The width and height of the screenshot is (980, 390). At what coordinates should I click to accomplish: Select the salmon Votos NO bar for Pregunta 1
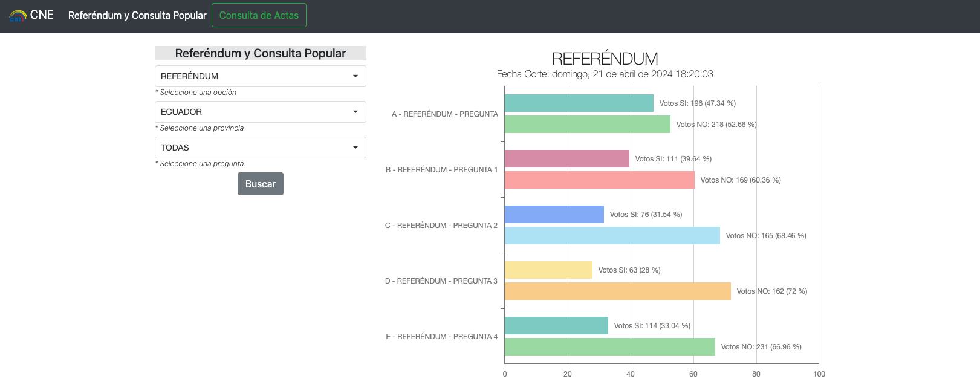click(599, 180)
